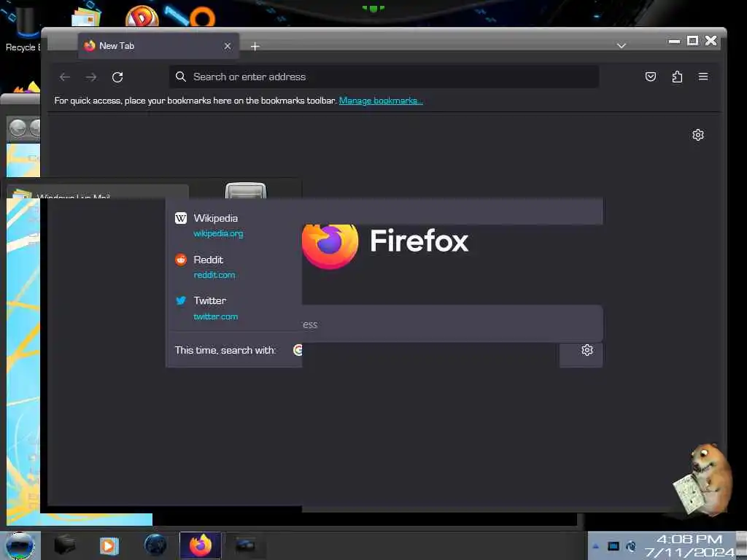Open the volume speaker tray icon
The height and width of the screenshot is (560, 747).
631,546
